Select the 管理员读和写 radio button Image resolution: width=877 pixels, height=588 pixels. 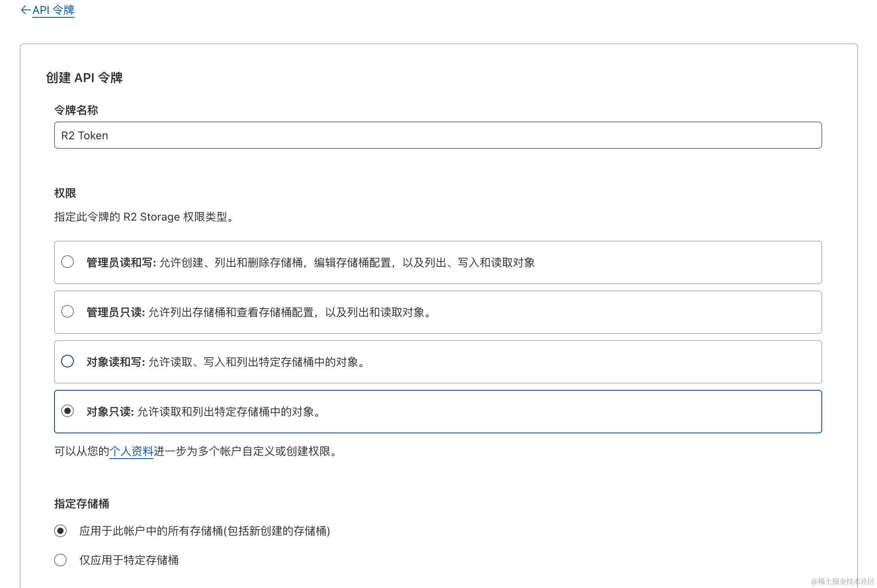tap(67, 262)
